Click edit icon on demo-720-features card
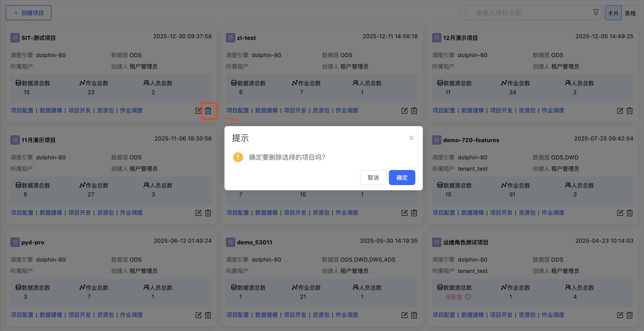 click(x=620, y=213)
